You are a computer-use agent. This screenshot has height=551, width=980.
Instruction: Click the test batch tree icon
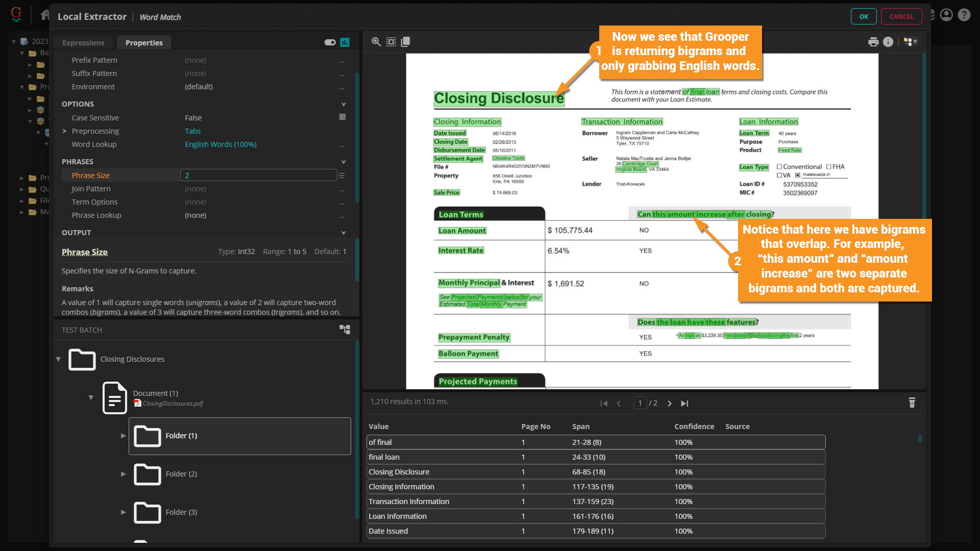click(x=345, y=330)
